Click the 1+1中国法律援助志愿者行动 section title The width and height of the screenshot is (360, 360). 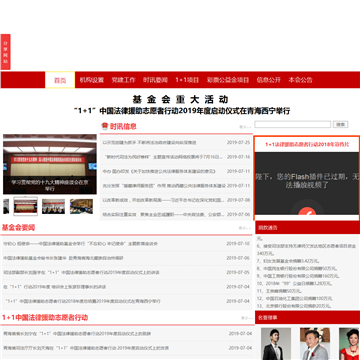coord(45,318)
